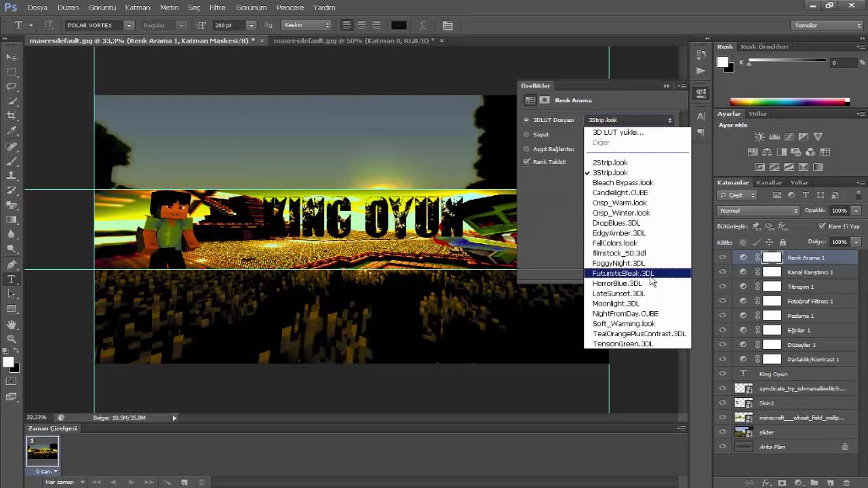
Task: Add a Curves adjustment
Action: (789, 137)
